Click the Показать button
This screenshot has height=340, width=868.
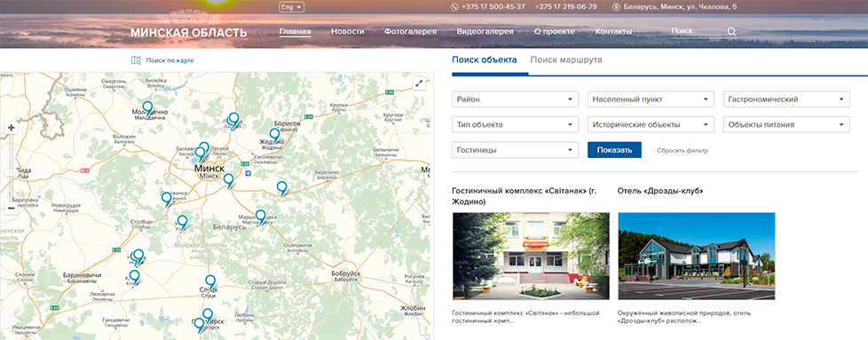614,150
